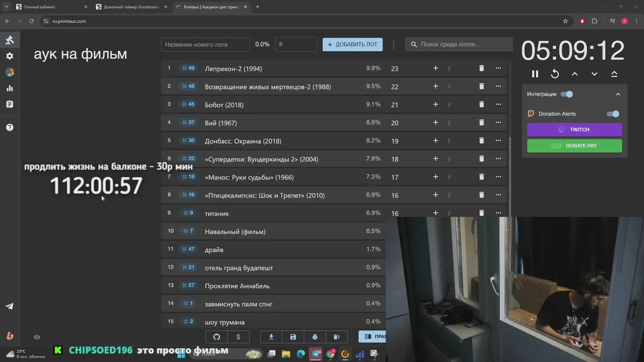Open settings gear in the left sidebar
644x362 pixels.
pos(10,56)
